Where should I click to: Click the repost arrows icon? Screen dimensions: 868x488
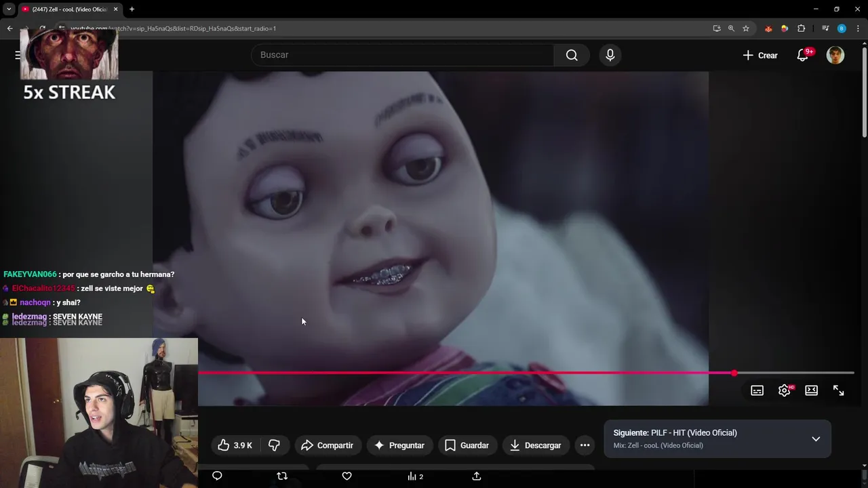[x=282, y=476]
